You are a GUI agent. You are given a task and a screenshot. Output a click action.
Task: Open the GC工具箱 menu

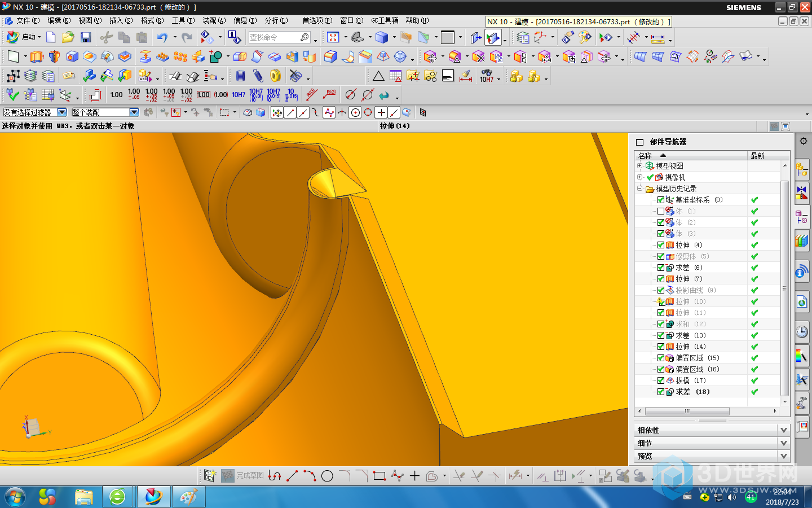[x=385, y=20]
